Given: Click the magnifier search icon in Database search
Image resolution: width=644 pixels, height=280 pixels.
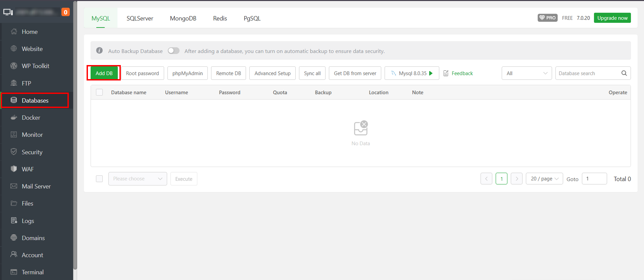Looking at the screenshot, I should pos(624,73).
